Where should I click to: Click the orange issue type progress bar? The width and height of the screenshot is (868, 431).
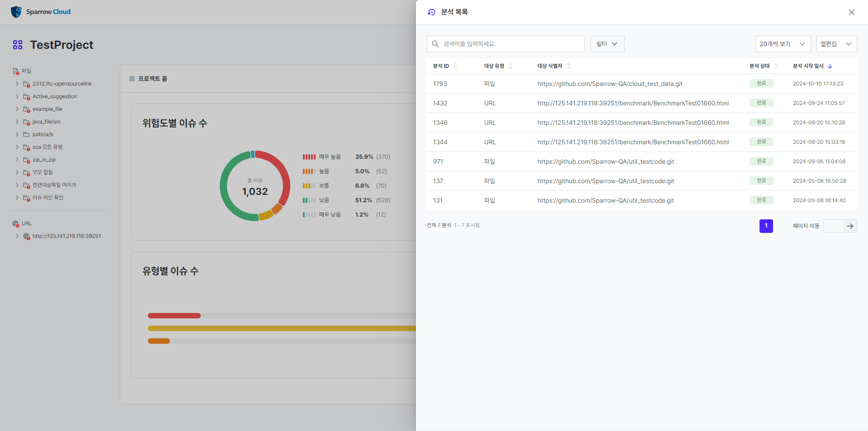[x=159, y=341]
